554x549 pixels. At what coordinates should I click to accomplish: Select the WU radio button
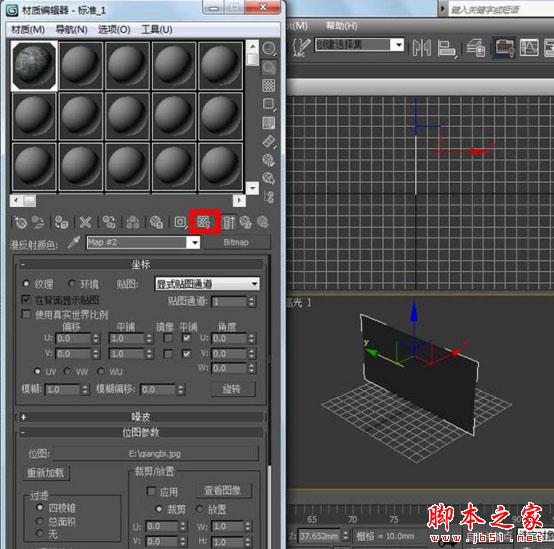[x=101, y=371]
